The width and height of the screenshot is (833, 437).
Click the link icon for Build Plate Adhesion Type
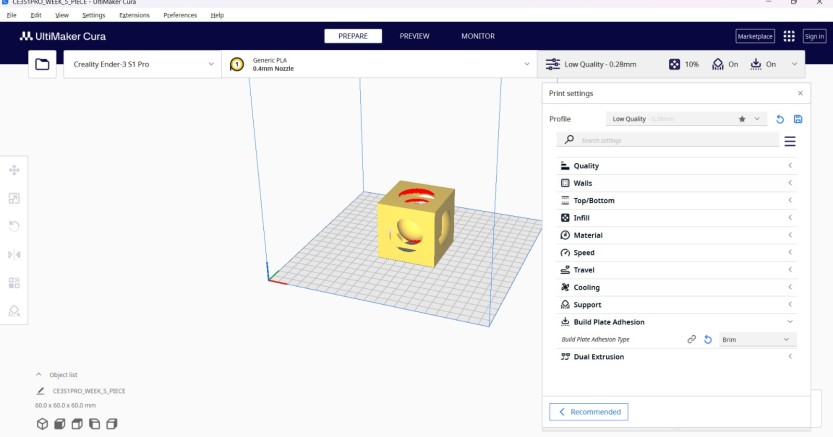click(x=691, y=339)
